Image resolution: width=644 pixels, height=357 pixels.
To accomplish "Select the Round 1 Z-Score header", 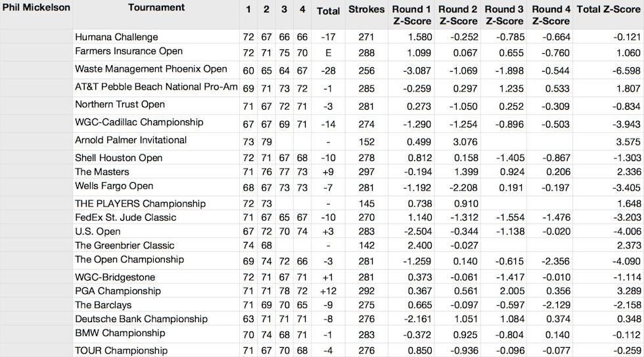I will click(x=411, y=14).
